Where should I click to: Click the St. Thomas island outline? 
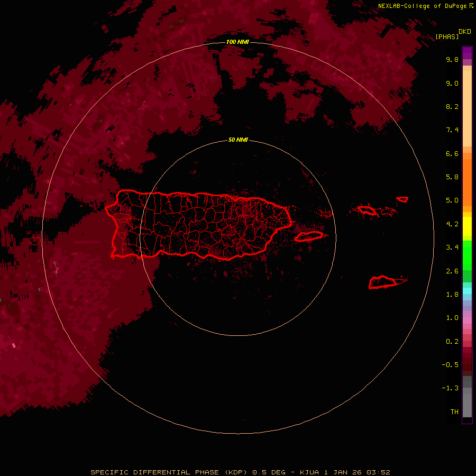pos(367,210)
